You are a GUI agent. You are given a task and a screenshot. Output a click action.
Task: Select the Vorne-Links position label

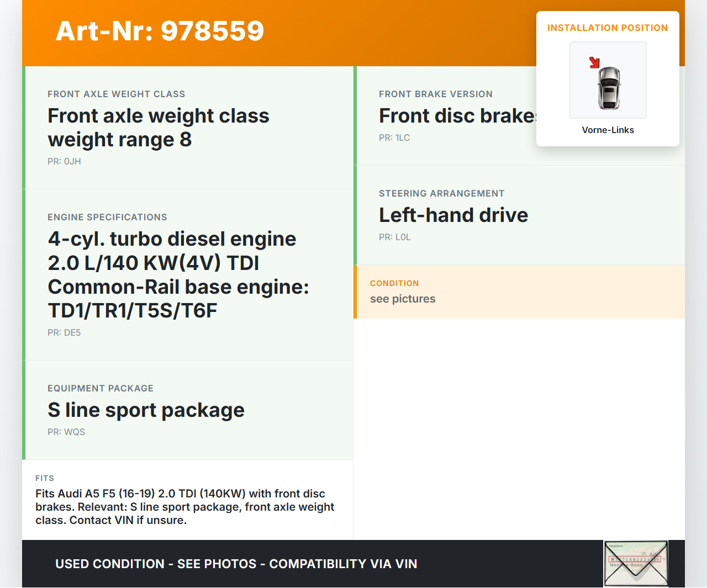pos(608,130)
